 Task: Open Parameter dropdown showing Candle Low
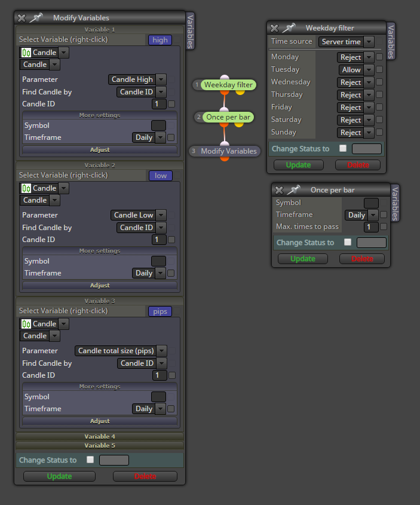[139, 215]
